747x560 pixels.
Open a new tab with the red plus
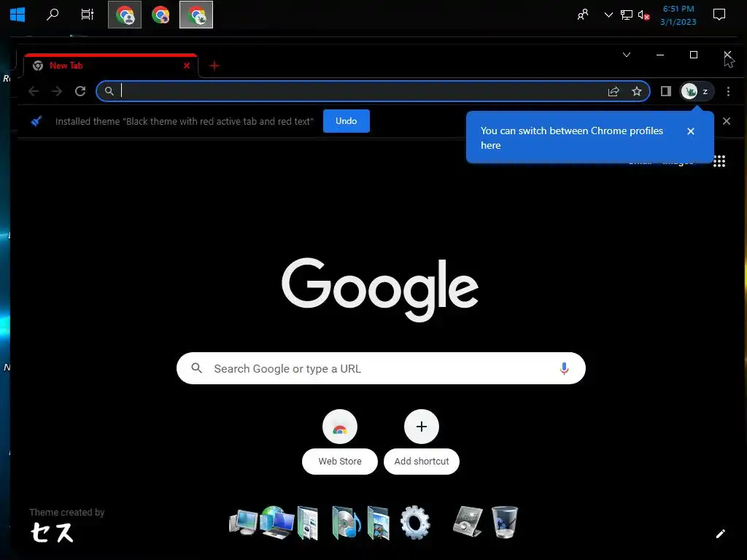click(x=214, y=66)
